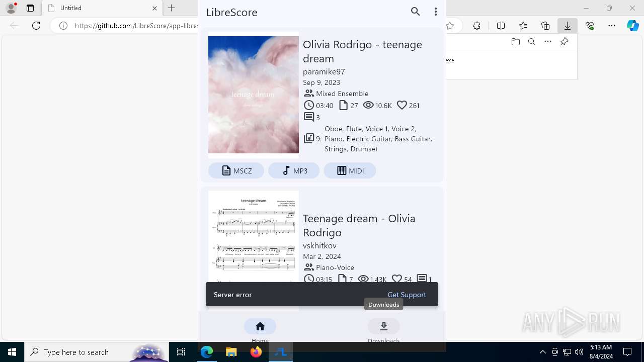The height and width of the screenshot is (362, 644).
Task: Select the Untitled browser tab
Action: coord(102,8)
